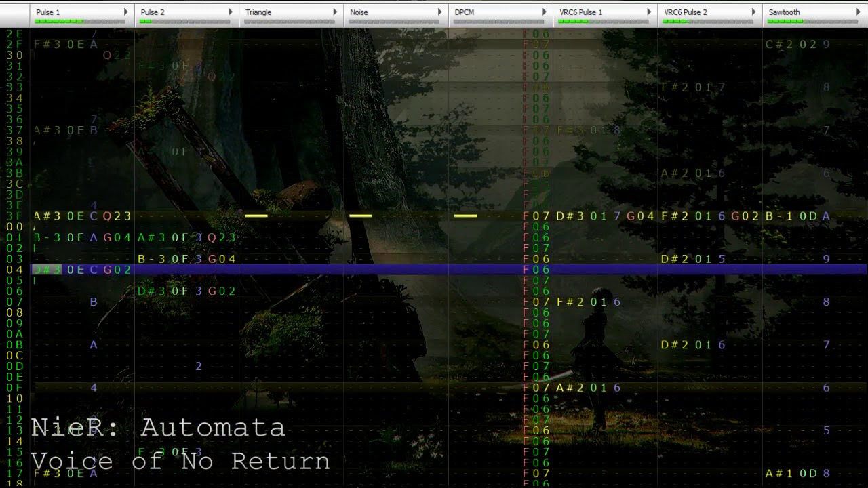Screen dimensions: 868x488
Task: Expand effect columns arrow for VRC6 Pulse 2
Action: point(753,12)
